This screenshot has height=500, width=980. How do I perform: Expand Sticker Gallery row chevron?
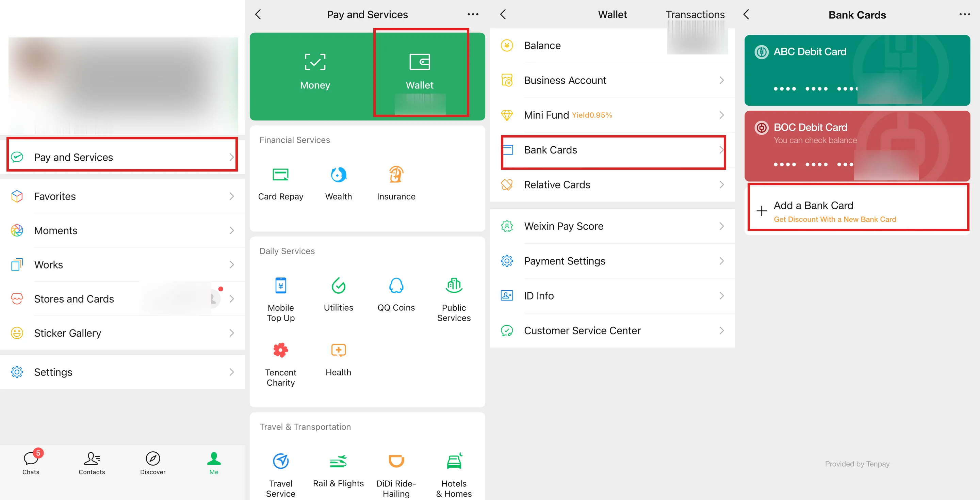[x=232, y=333]
